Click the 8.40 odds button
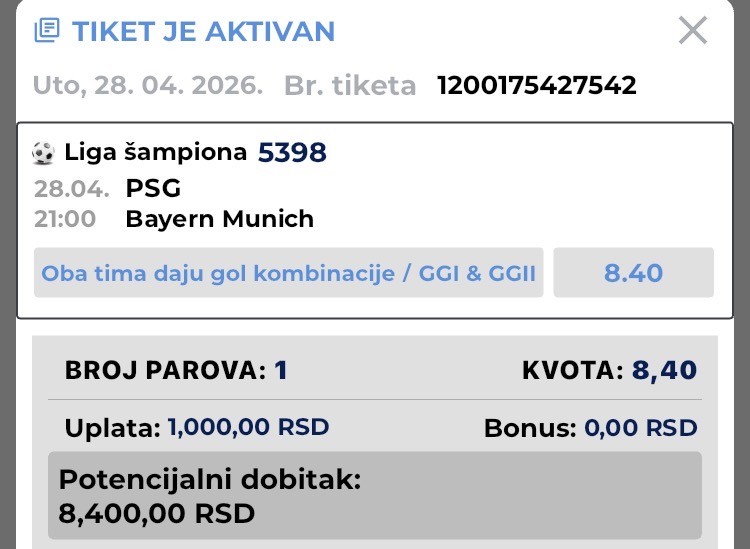 click(633, 273)
